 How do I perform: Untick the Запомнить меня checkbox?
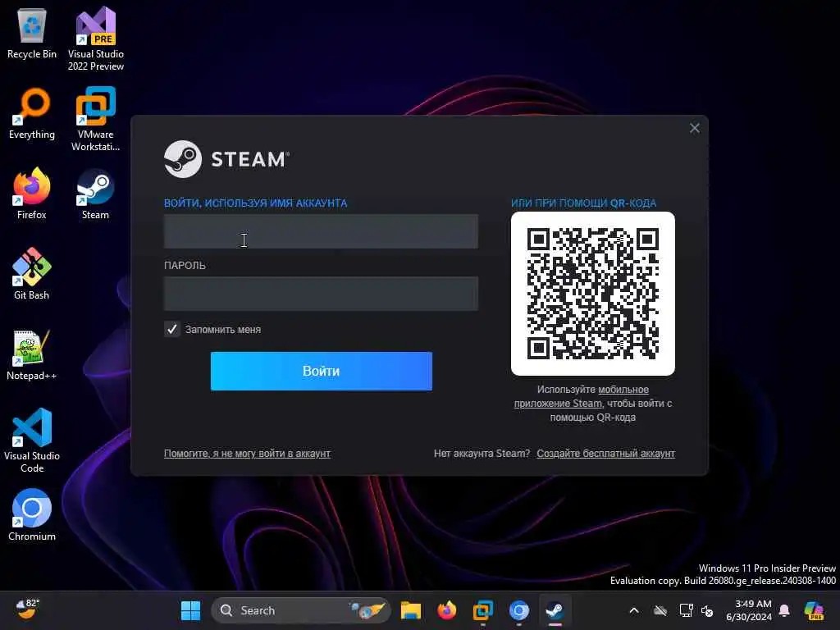pos(172,329)
